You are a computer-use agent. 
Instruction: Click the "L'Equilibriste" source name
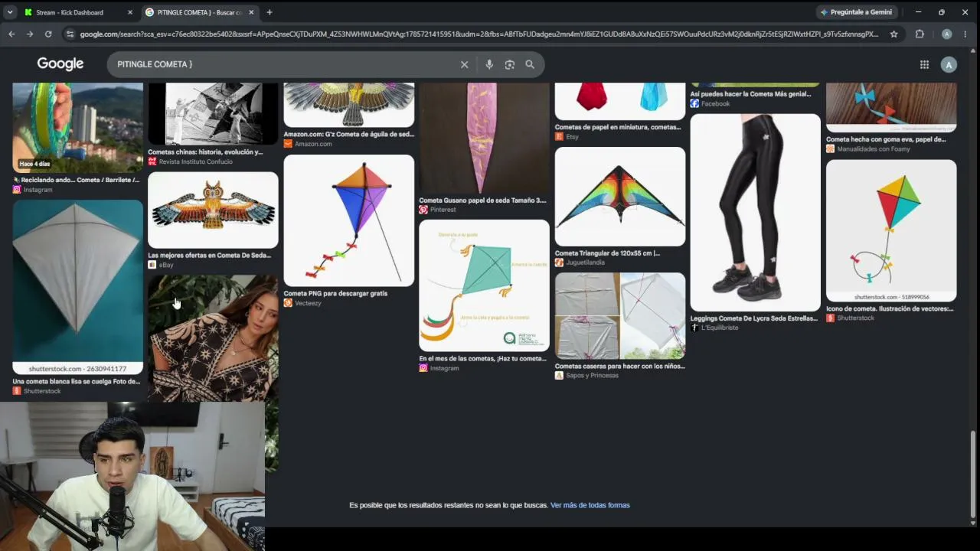[x=720, y=328]
